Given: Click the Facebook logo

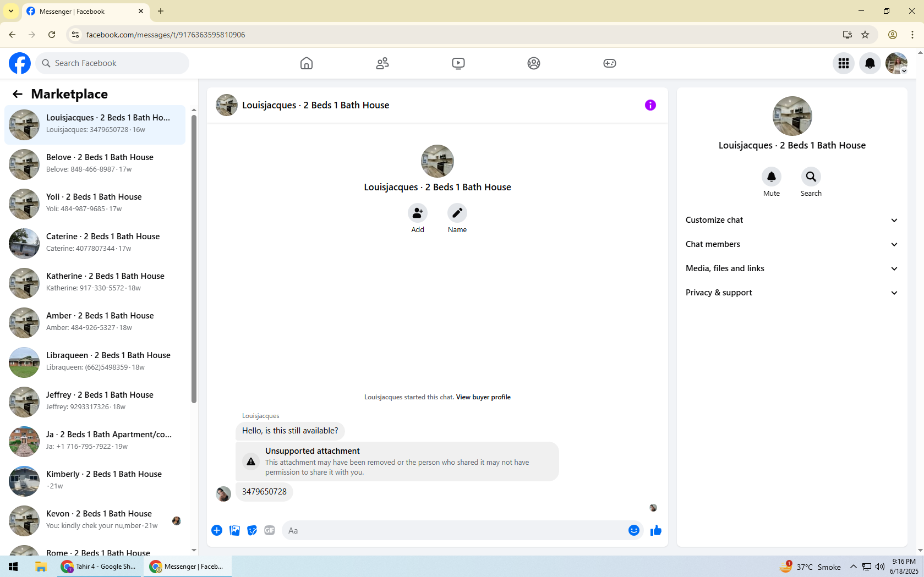Looking at the screenshot, I should 20,63.
